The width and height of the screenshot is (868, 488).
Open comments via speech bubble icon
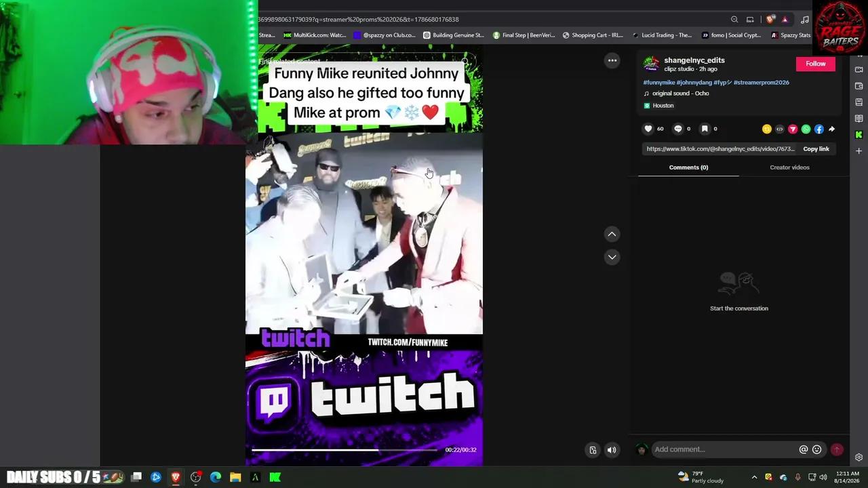click(x=677, y=129)
